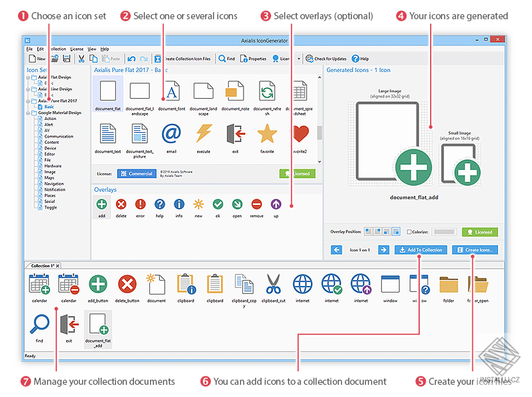Select the purple 'up' overlay
Viewport: 532px width, 397px height.
[x=276, y=204]
